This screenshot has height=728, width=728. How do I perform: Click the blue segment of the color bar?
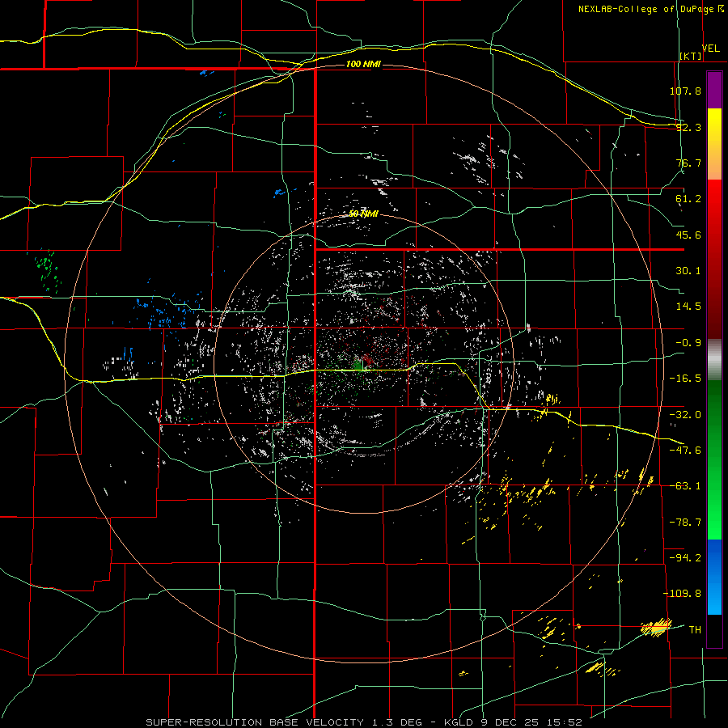click(x=714, y=577)
